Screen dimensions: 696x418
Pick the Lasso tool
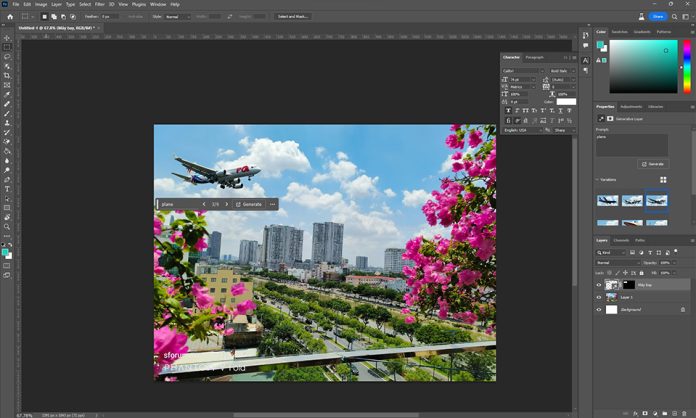coord(7,56)
